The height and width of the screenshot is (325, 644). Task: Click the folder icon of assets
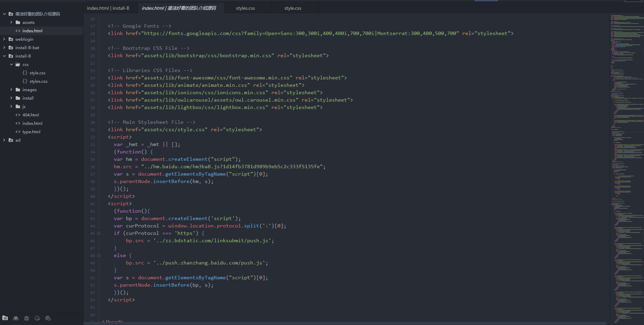(18, 23)
